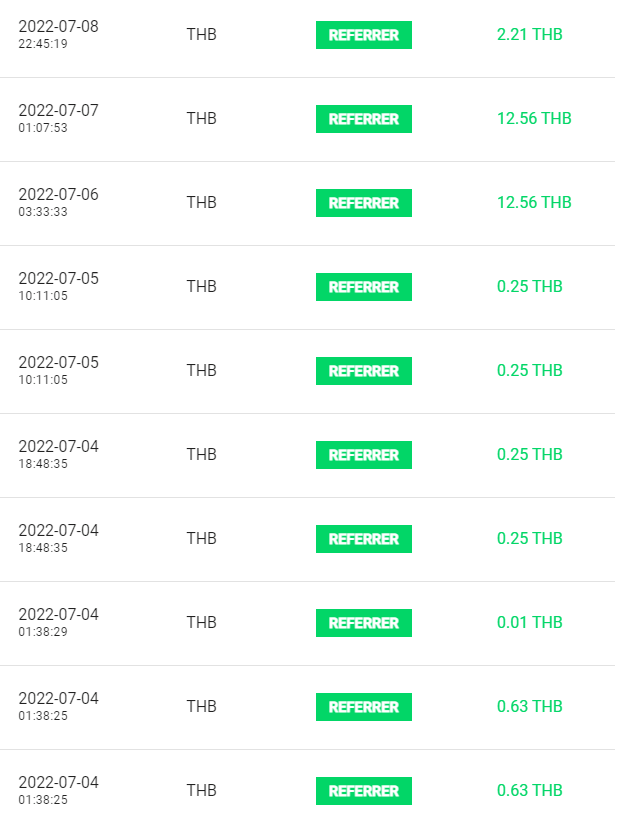Click the 2022-07-06 03:33:33 date entry
The width and height of the screenshot is (619, 825).
coord(58,203)
